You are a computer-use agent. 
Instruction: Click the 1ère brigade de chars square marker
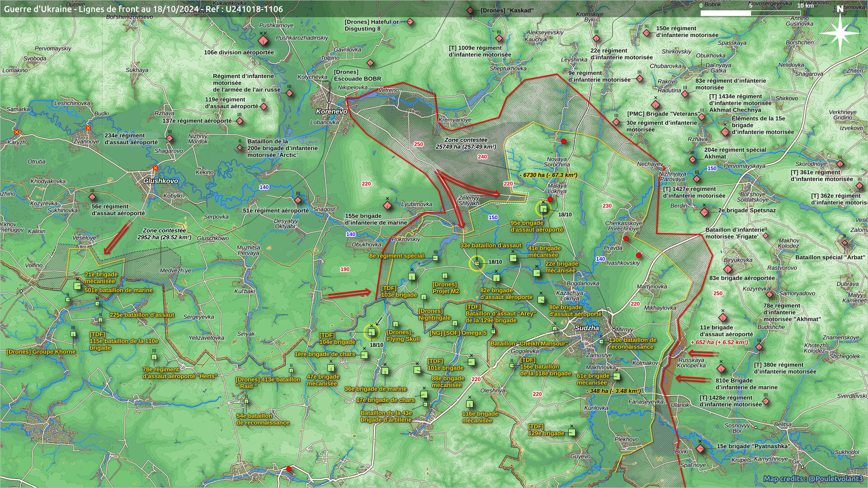pyautogui.click(x=364, y=356)
